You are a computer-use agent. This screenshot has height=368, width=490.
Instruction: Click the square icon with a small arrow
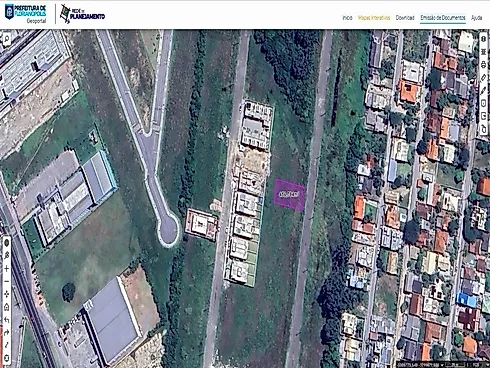coord(484,116)
